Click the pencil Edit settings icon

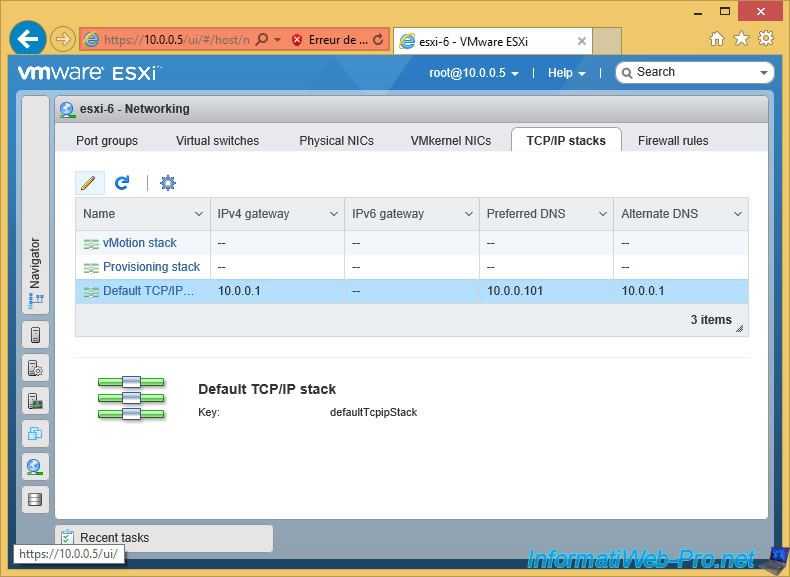click(89, 183)
